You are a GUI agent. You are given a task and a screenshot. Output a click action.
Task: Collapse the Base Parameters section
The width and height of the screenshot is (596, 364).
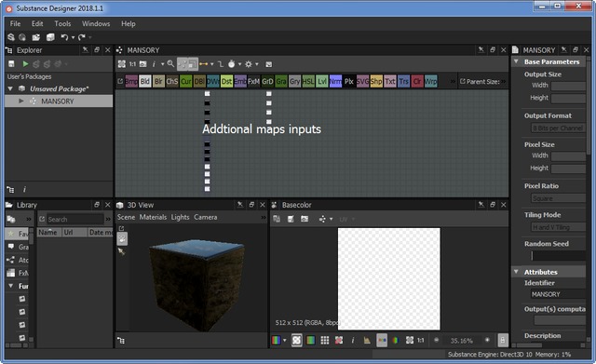click(x=516, y=61)
